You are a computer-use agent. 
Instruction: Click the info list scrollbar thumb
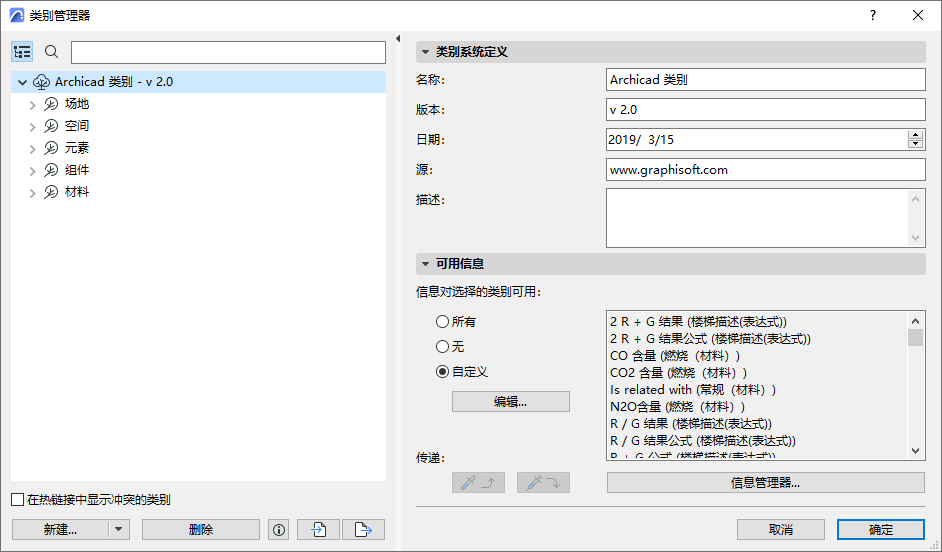pos(916,338)
